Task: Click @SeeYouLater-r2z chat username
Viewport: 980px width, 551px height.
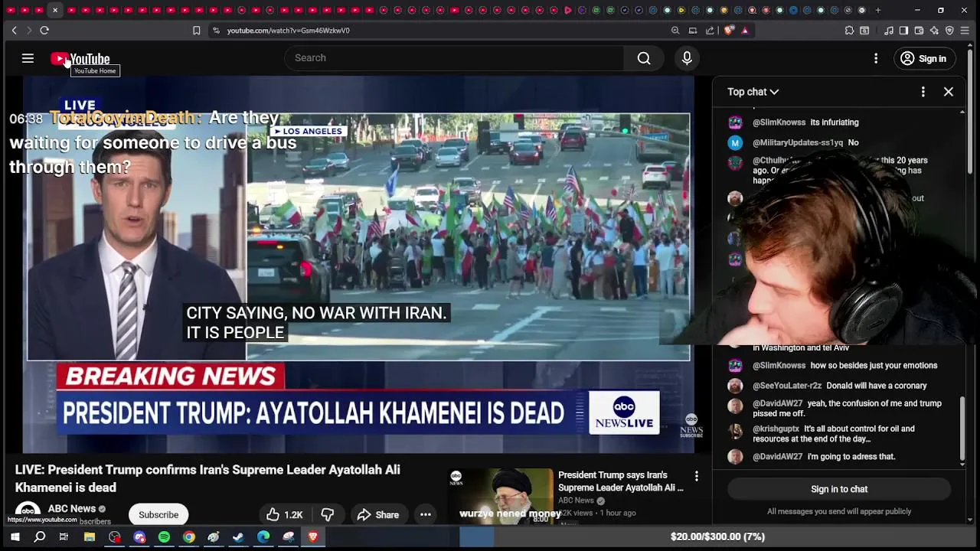Action: 787,386
